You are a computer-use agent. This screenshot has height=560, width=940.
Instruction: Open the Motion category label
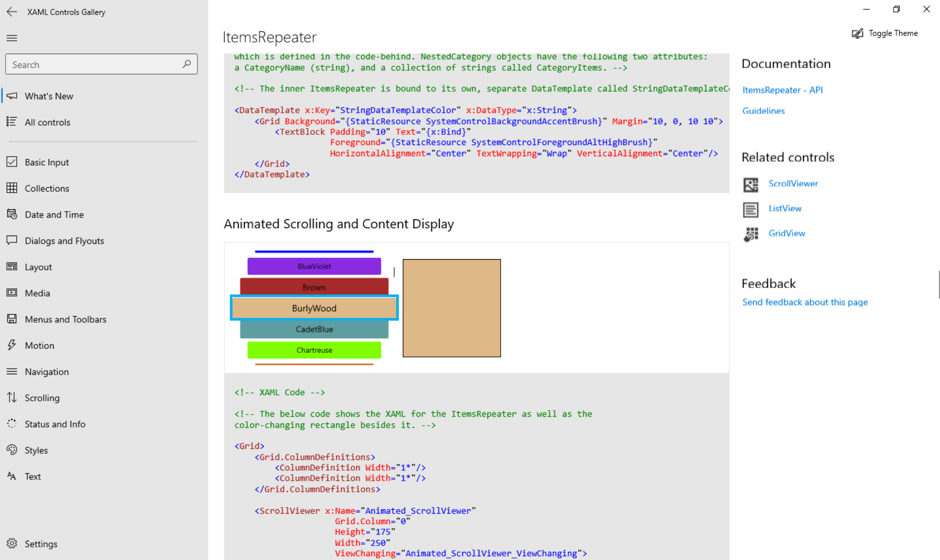click(x=40, y=345)
